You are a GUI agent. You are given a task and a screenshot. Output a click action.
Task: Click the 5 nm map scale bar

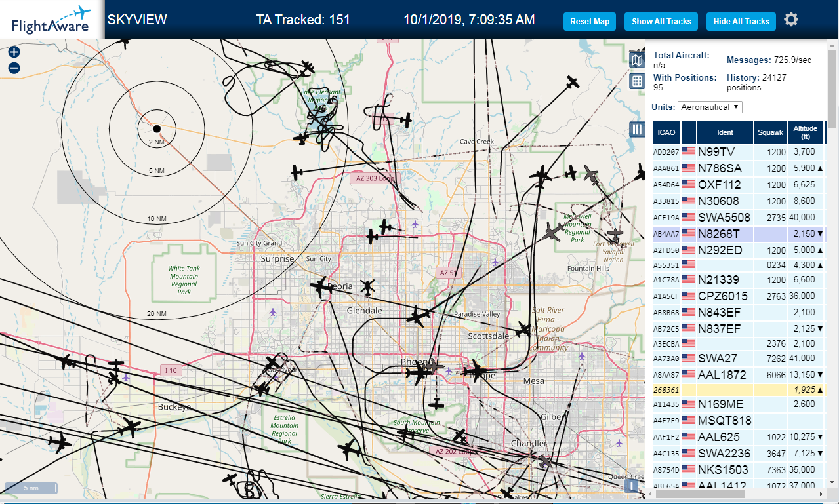[31, 488]
